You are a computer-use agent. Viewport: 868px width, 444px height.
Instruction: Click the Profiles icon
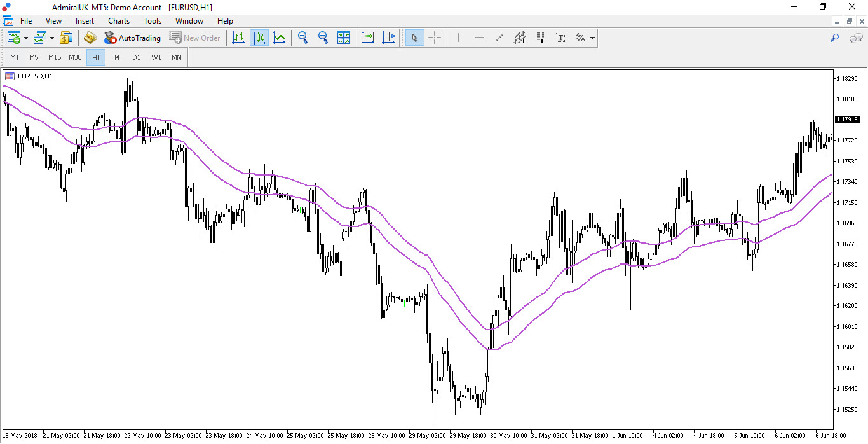coord(40,38)
